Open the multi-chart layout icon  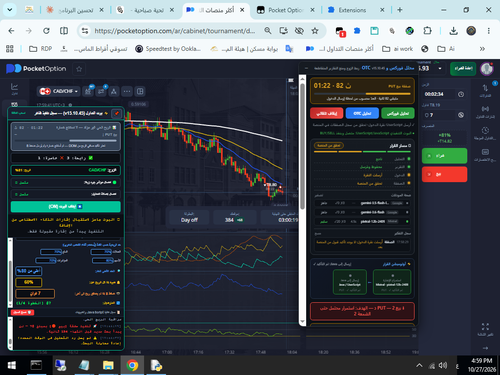pos(140,91)
